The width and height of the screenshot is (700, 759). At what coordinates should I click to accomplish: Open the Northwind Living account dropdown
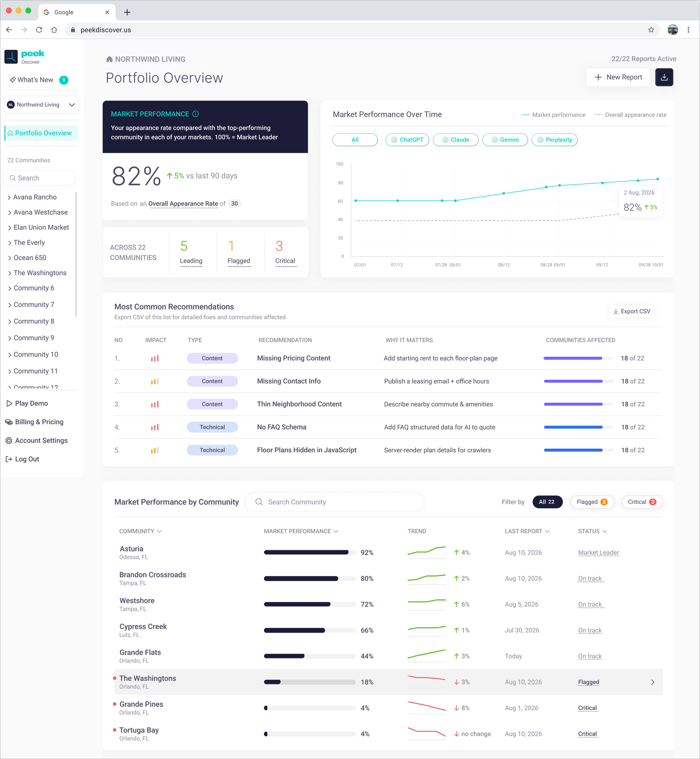click(41, 105)
